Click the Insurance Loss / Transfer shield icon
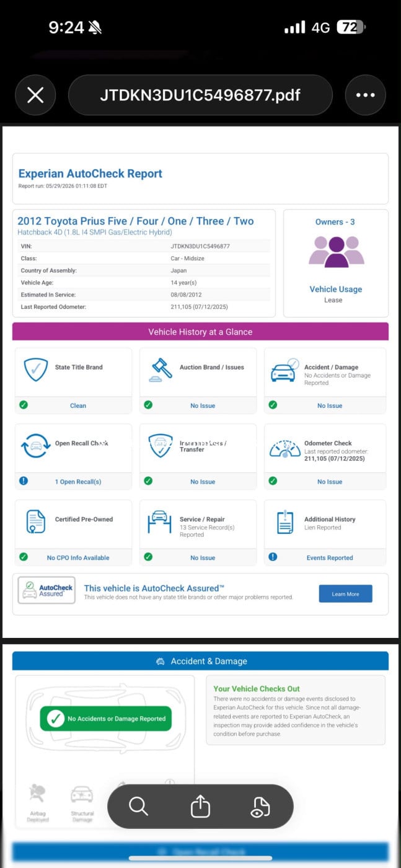 (x=161, y=446)
